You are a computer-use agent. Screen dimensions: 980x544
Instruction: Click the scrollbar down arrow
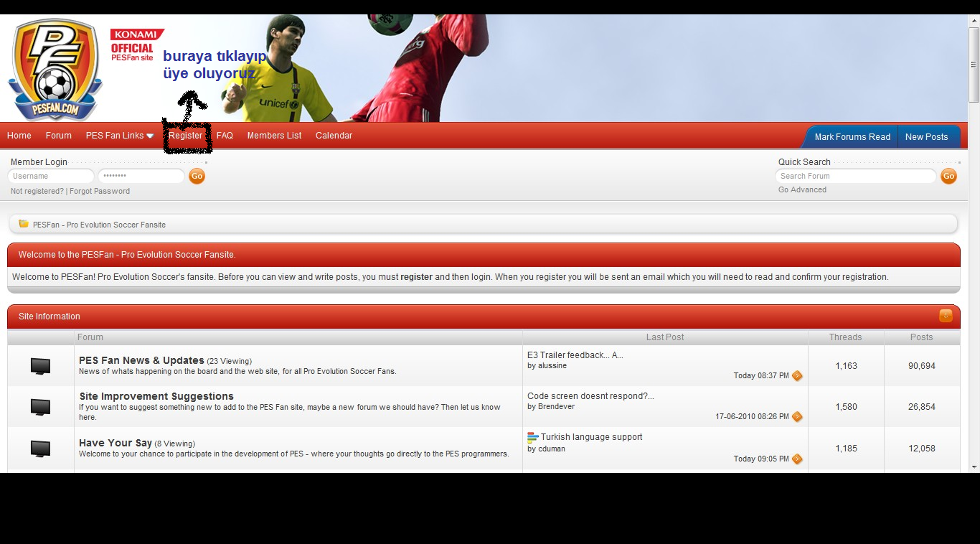pyautogui.click(x=974, y=467)
